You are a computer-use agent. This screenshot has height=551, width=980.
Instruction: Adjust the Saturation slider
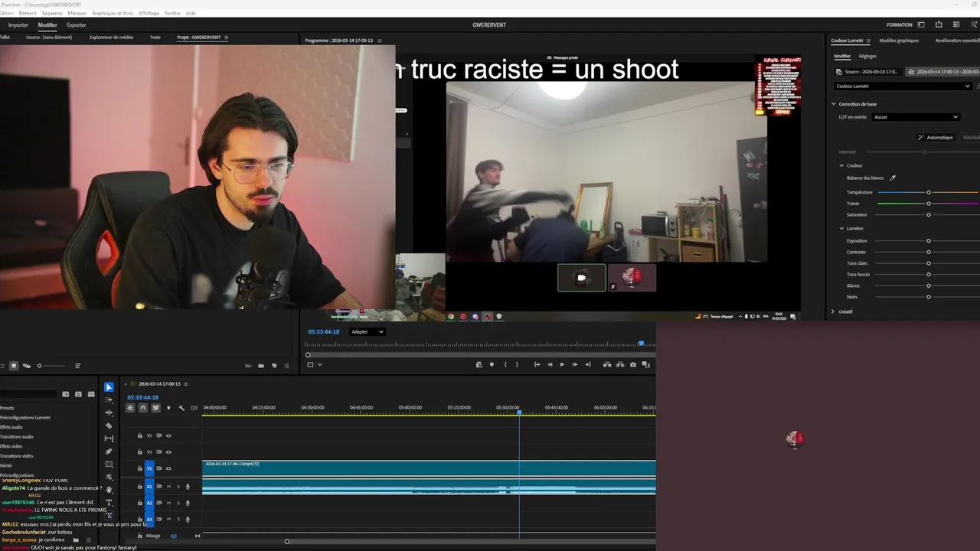tap(929, 214)
